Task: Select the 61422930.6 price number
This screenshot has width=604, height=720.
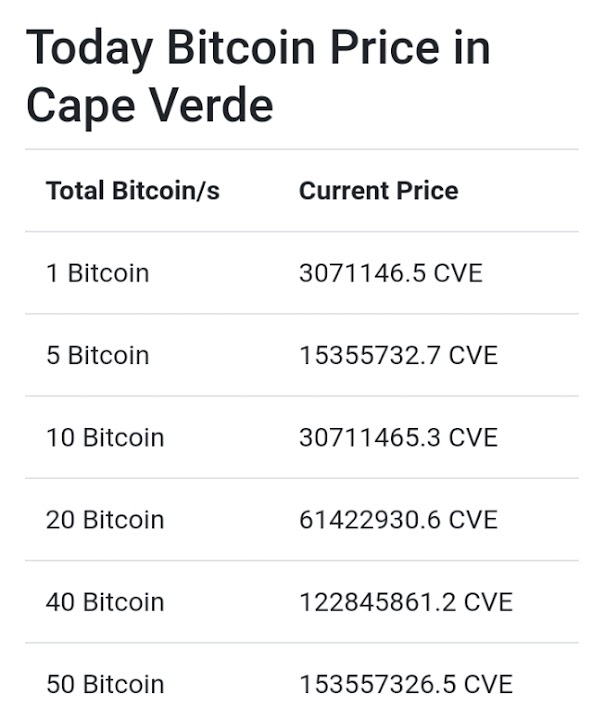Action: tap(369, 519)
